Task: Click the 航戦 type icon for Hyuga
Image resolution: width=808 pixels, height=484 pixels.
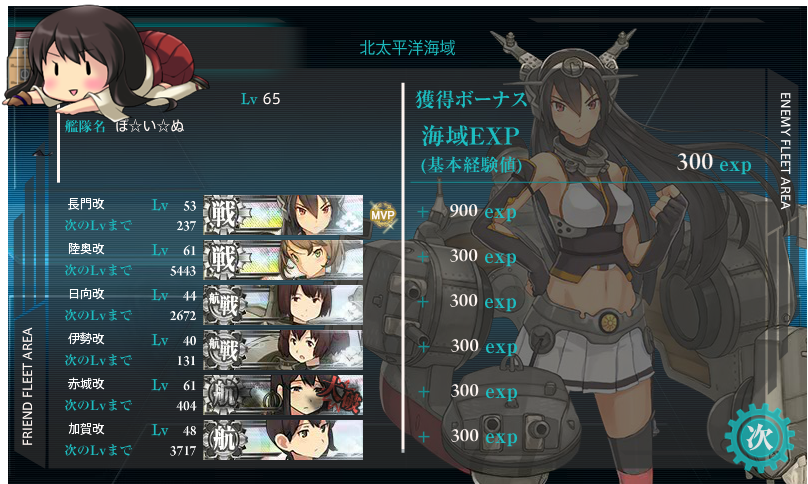Action: [x=223, y=305]
